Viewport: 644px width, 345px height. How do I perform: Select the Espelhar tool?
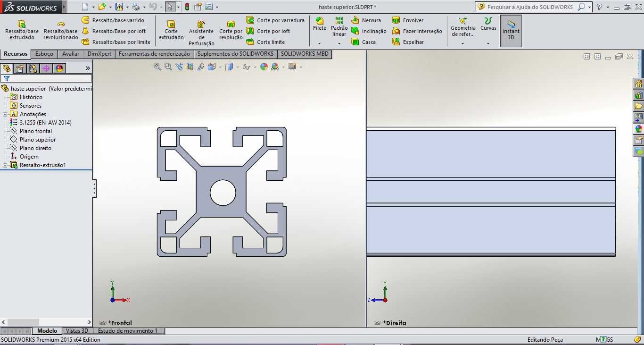coord(408,42)
